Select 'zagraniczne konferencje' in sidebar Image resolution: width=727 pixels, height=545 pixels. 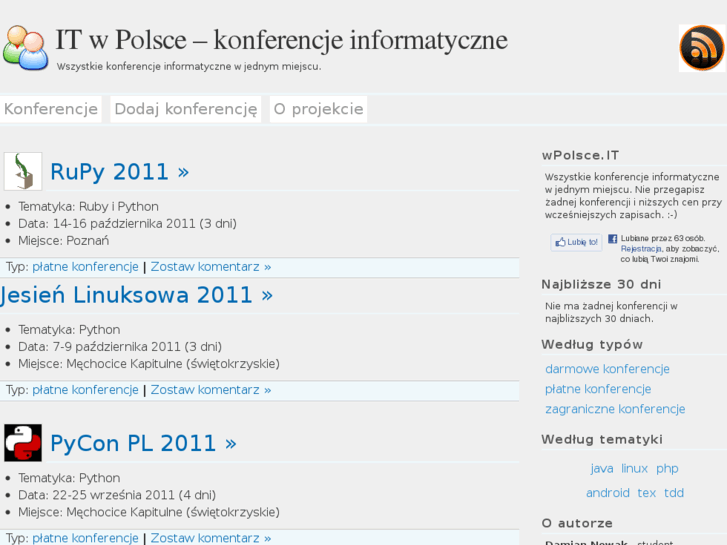615,409
